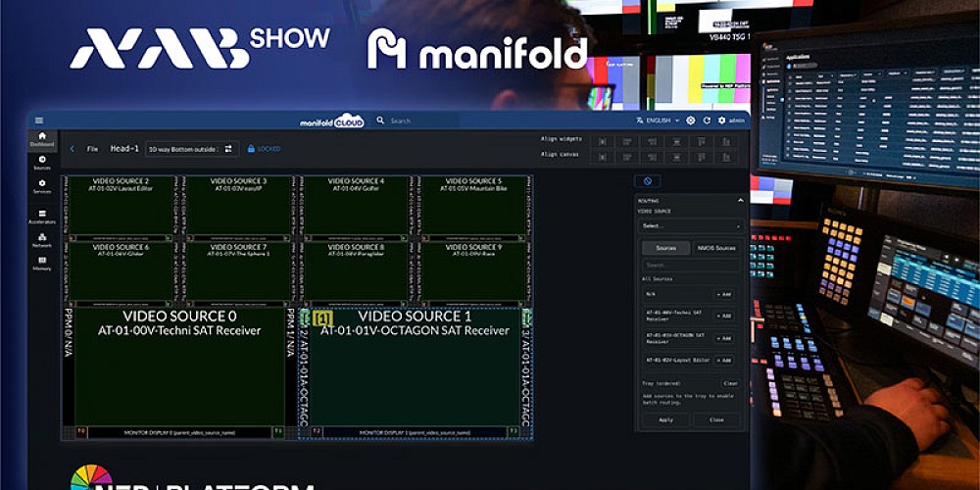Click the back chevron beside File

click(72, 149)
